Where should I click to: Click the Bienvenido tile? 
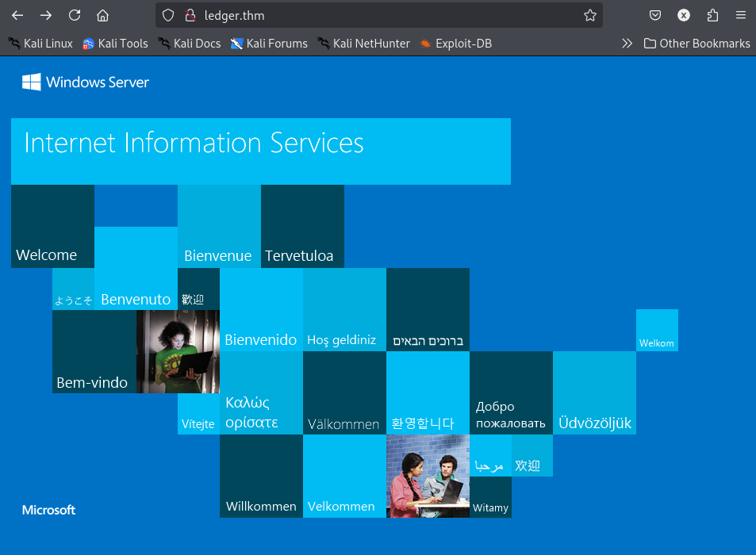(x=261, y=310)
